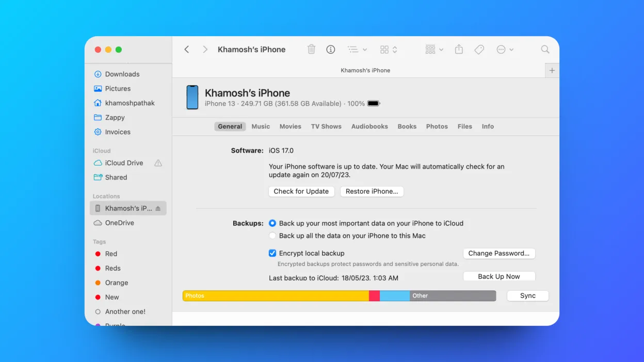
Task: Click the Trash icon in the toolbar
Action: [x=311, y=49]
